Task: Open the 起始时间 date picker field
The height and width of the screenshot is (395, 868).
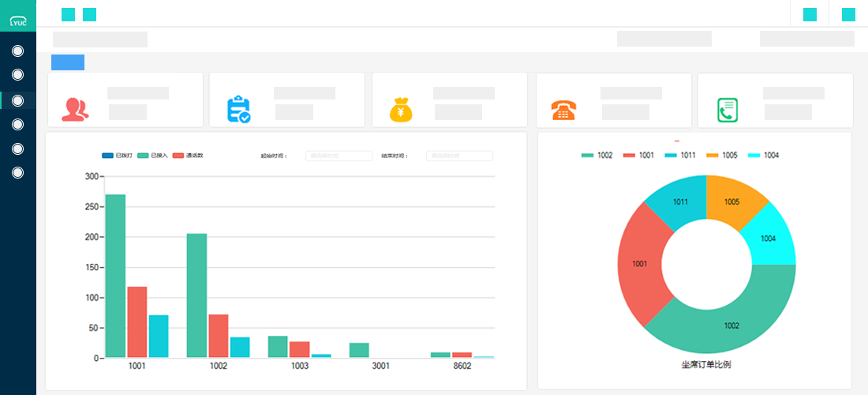Action: (x=339, y=156)
